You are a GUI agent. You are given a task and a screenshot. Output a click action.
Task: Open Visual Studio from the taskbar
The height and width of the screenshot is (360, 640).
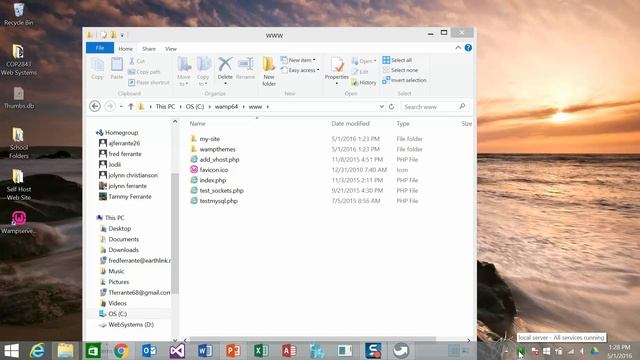(177, 351)
